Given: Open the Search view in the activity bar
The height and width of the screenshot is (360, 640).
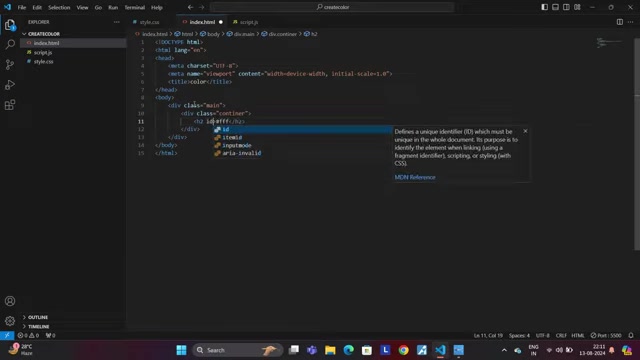Looking at the screenshot, I should (10, 44).
